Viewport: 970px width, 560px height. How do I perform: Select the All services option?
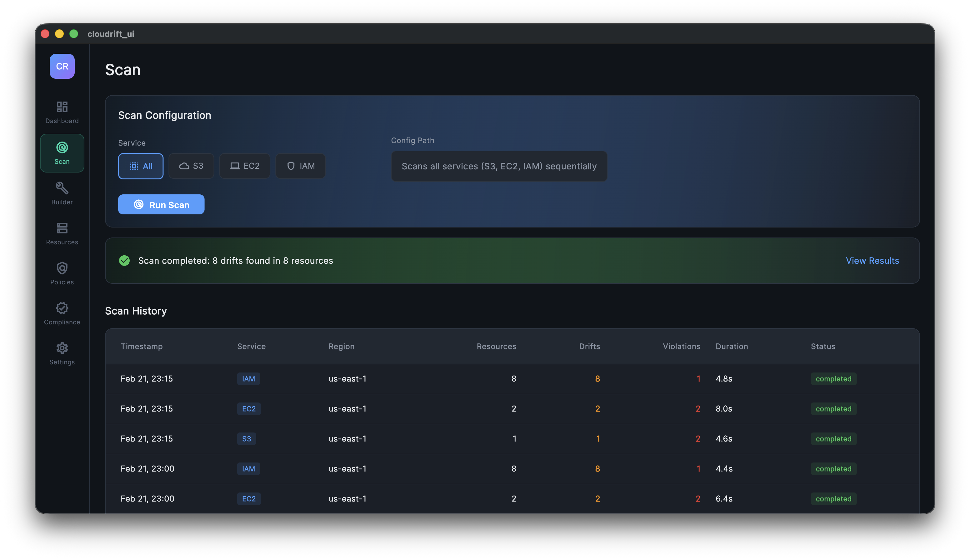(x=140, y=166)
